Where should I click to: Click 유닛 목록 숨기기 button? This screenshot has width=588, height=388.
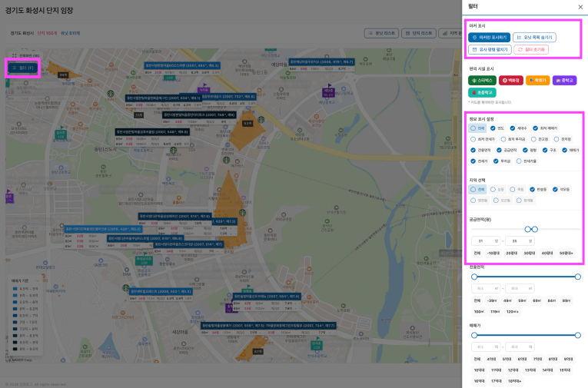pyautogui.click(x=534, y=37)
